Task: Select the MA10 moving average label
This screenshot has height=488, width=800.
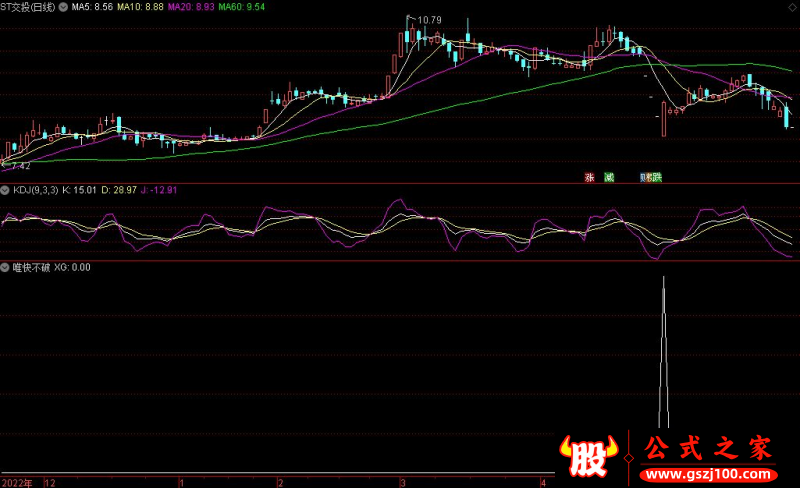Action: click(x=141, y=7)
